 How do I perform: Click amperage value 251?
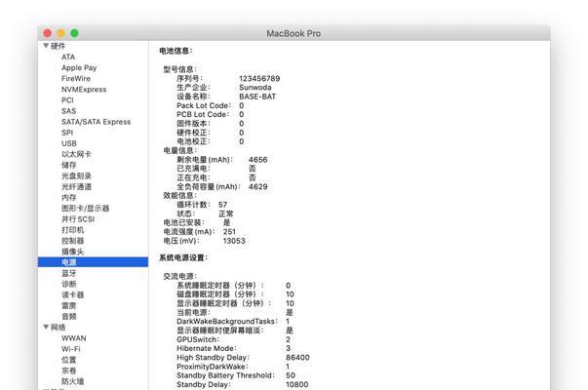[229, 232]
